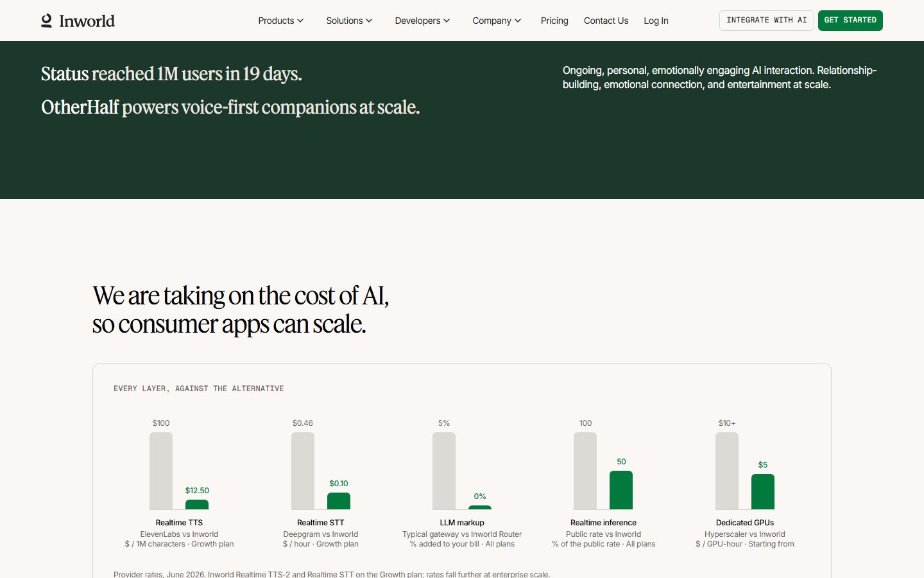Viewport: 924px width, 578px height.
Task: Click "OtherHalf powers voice-first companions at scale."
Action: pos(230,107)
